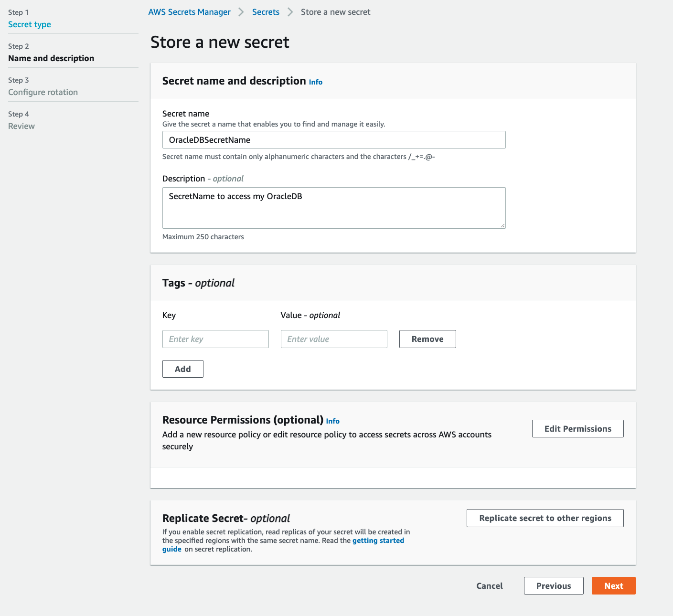This screenshot has height=616, width=673.
Task: Add a new tag
Action: click(x=183, y=369)
